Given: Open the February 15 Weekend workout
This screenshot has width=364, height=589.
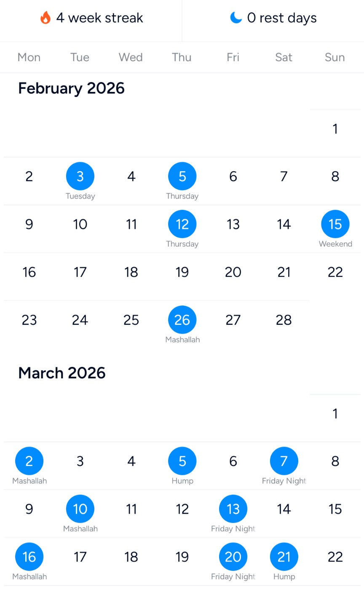Looking at the screenshot, I should point(335,224).
